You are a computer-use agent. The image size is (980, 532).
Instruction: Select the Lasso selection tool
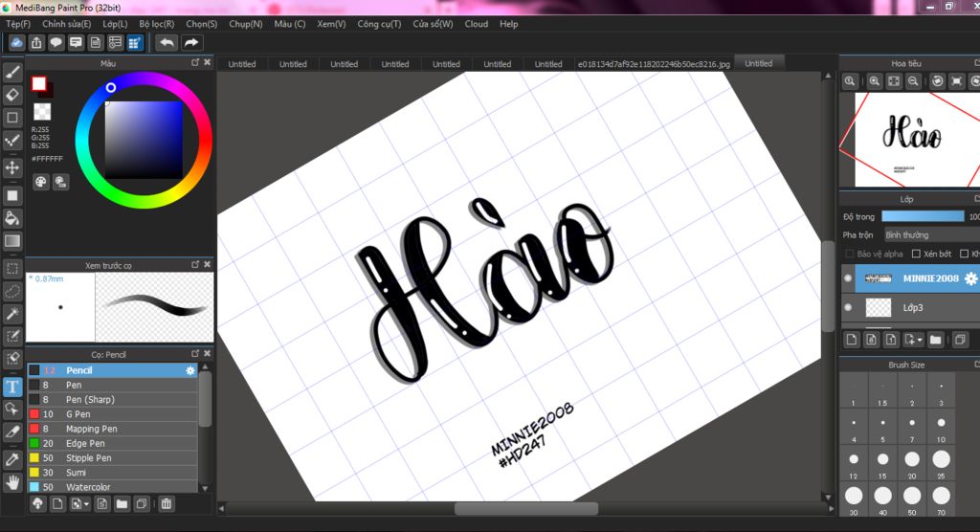pos(12,291)
